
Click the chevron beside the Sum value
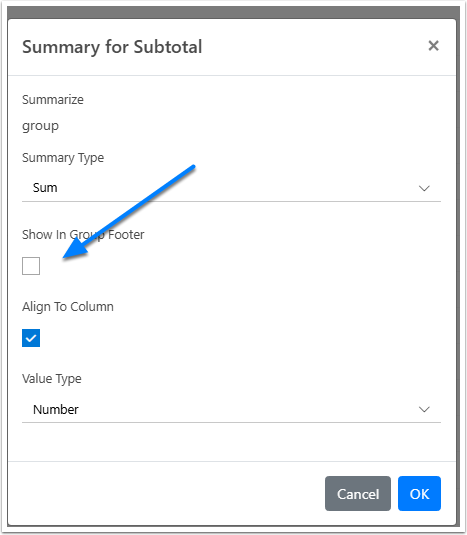point(424,188)
